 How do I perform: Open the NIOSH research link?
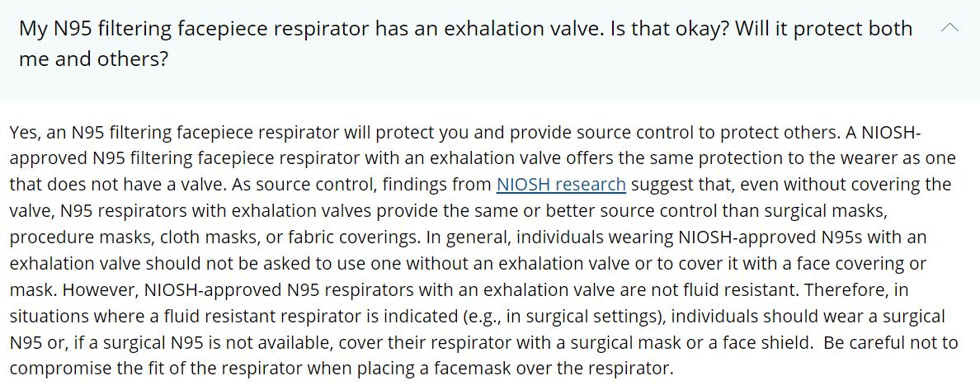click(561, 184)
